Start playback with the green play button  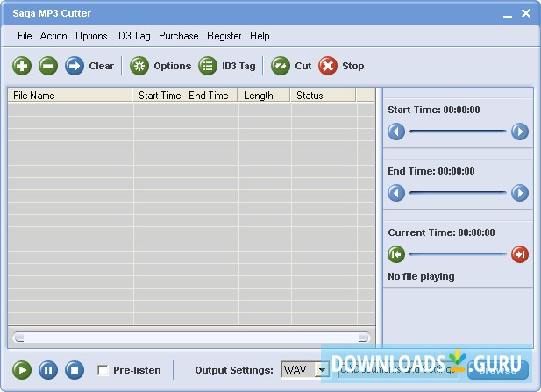click(x=22, y=370)
